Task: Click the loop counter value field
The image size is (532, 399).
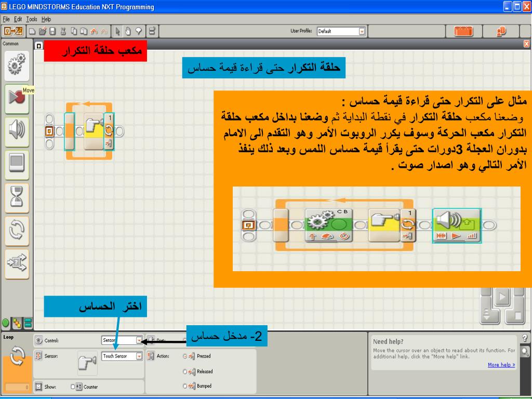Action: click(x=17, y=388)
